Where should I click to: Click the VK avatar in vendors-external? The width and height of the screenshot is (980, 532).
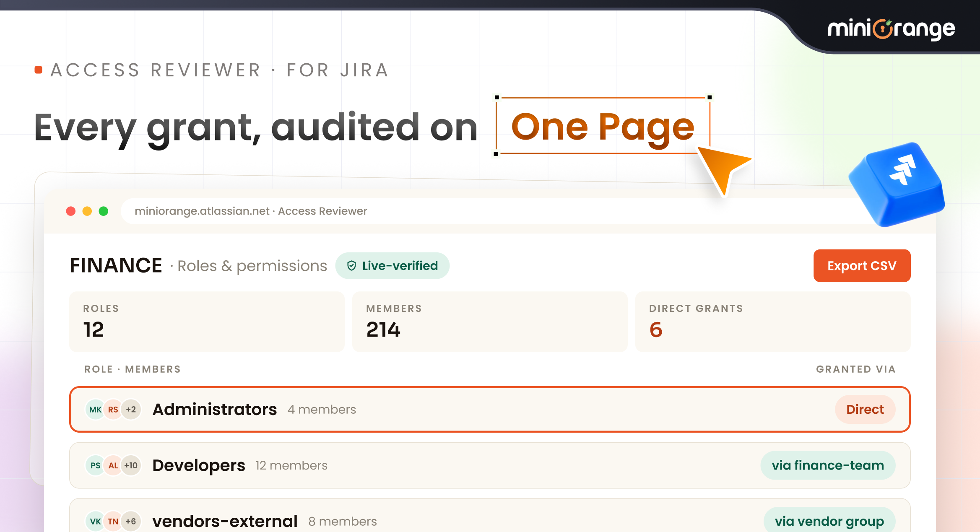click(95, 522)
